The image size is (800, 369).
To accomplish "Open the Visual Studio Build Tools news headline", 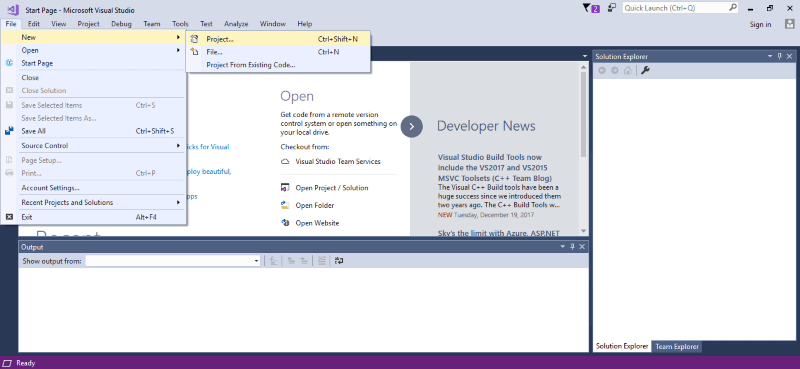I will point(495,168).
